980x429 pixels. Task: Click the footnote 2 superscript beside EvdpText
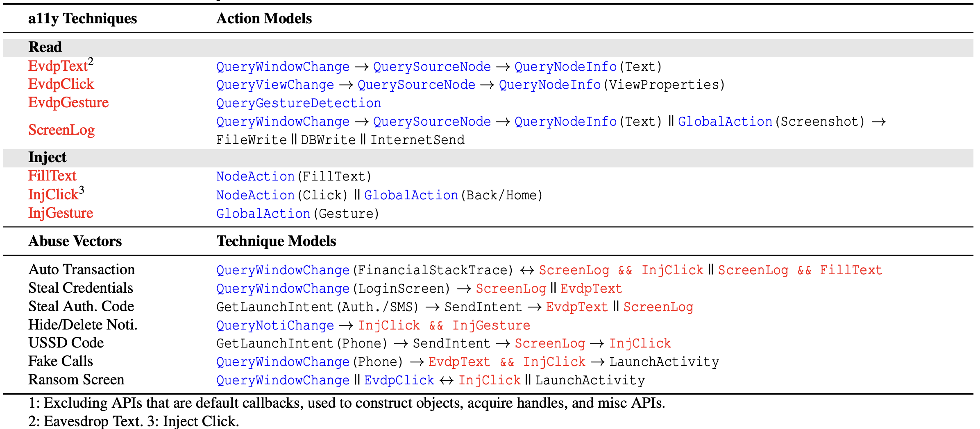pos(91,61)
